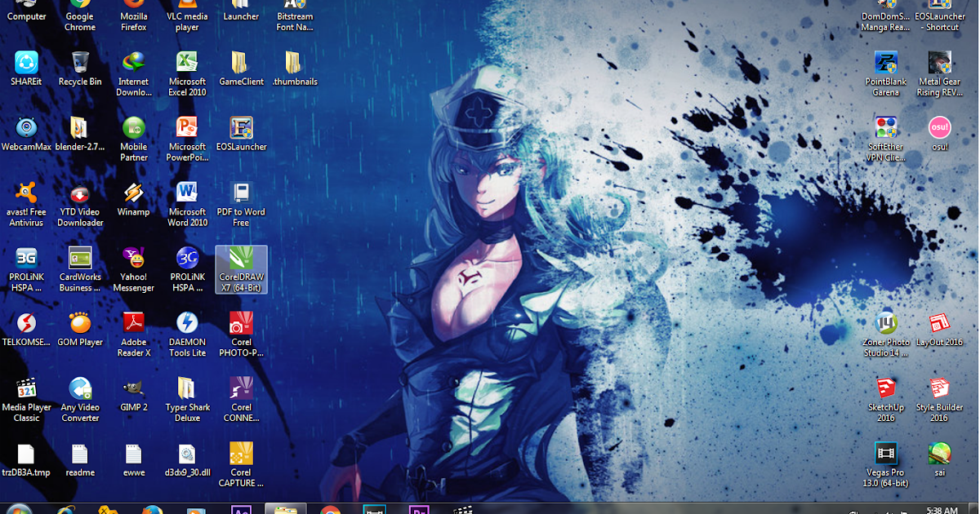The image size is (980, 514).
Task: Click the GameClient folder
Action: [241, 69]
